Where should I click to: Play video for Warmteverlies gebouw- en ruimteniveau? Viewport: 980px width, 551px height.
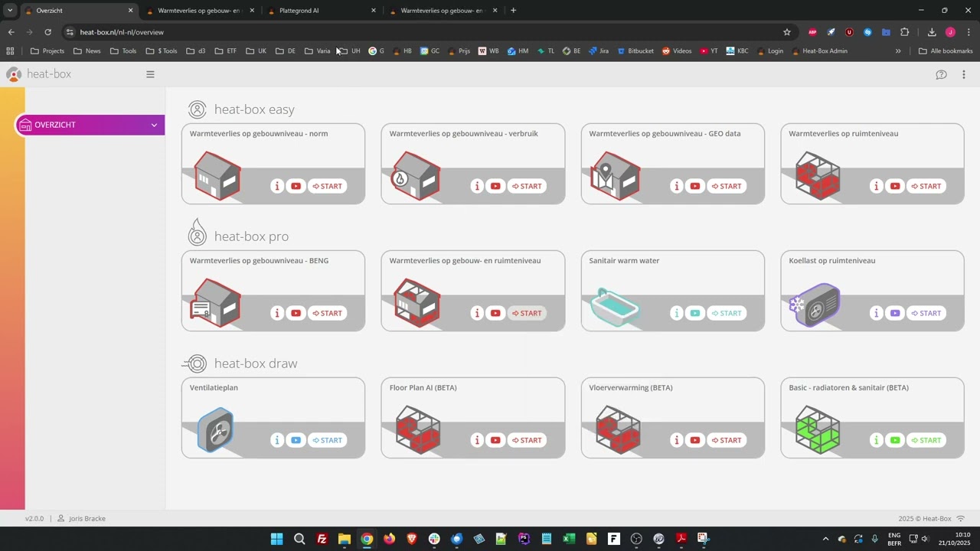click(495, 313)
